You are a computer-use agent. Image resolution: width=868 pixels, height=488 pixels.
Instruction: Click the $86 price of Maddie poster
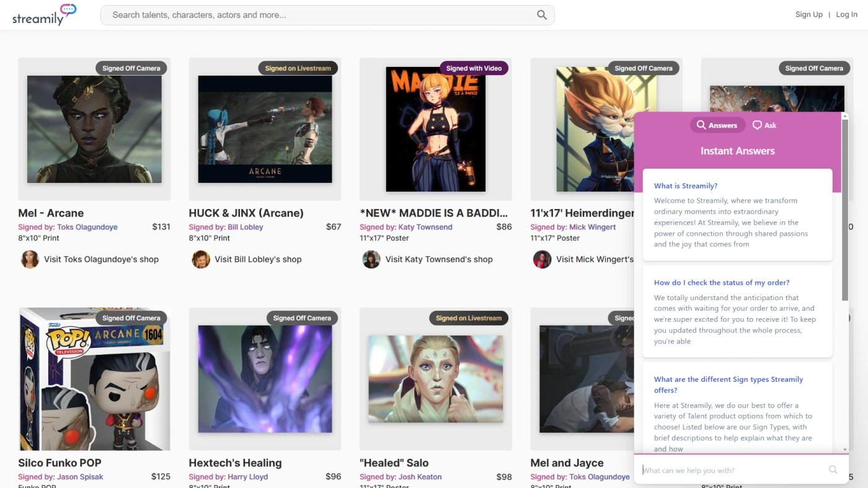point(504,227)
